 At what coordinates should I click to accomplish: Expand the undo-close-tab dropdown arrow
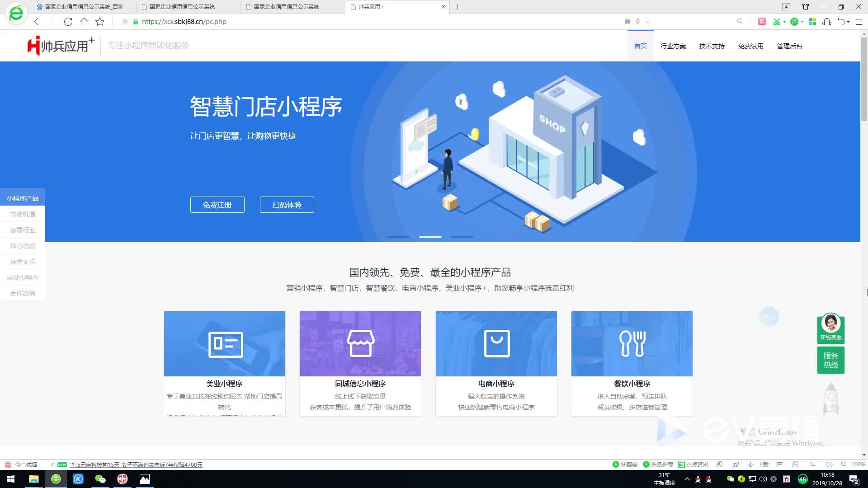coord(849,22)
